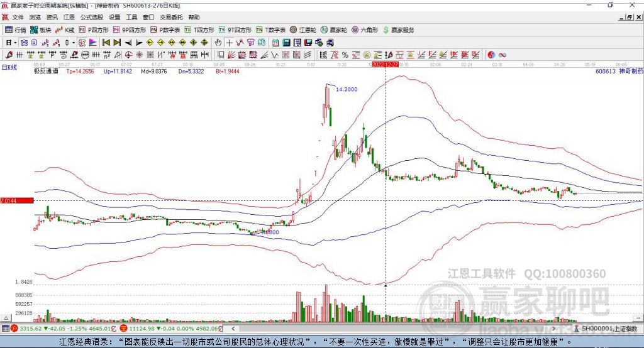
Task: Open the T数字表 tool
Action: pos(270,30)
